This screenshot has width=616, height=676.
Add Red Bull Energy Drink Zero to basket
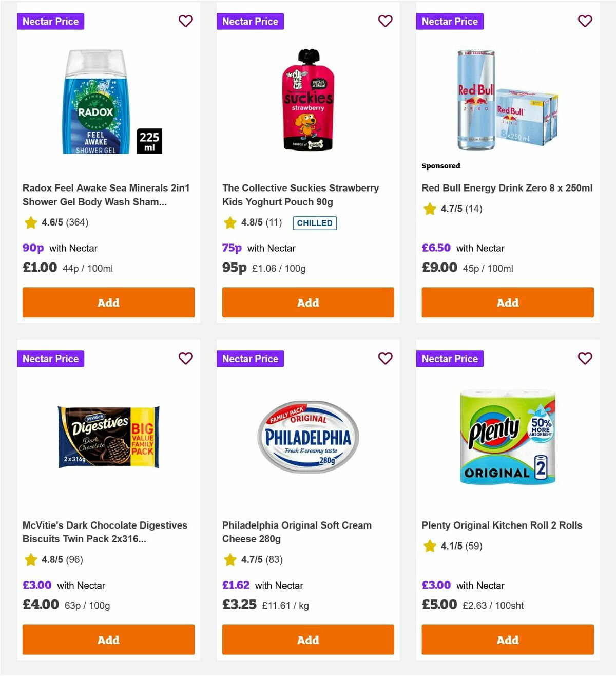(x=507, y=303)
